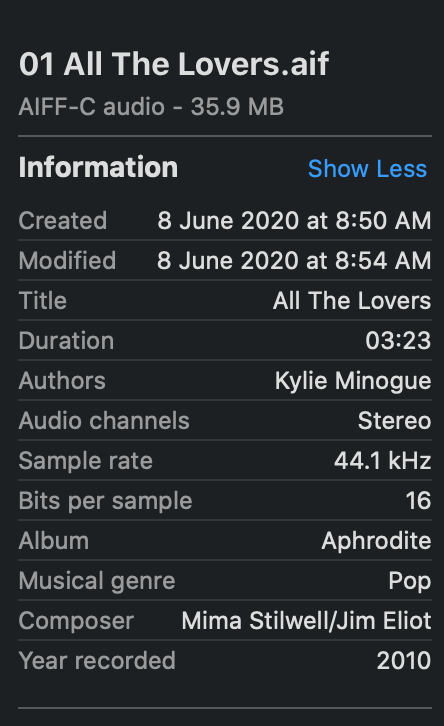Screen dimensions: 444x726
Task: Click the Duration value 03:23
Action: coord(398,341)
